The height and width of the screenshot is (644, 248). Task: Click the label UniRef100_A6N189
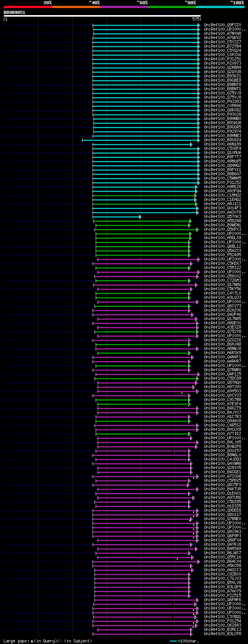click(x=222, y=144)
